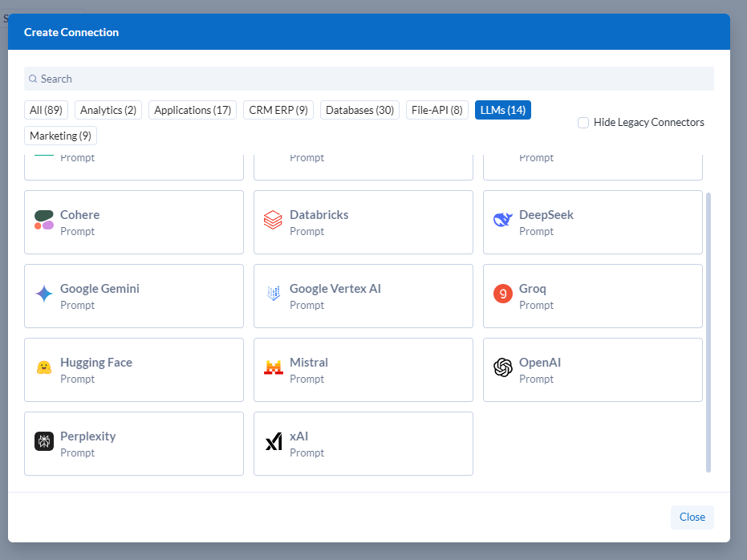The width and height of the screenshot is (747, 560).
Task: Click the Groq orange circle icon
Action: click(x=502, y=294)
